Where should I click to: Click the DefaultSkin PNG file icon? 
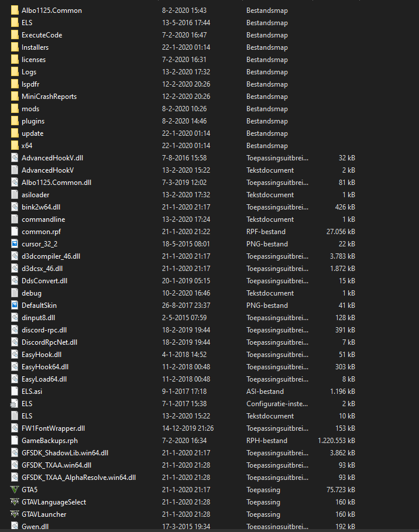tap(15, 306)
